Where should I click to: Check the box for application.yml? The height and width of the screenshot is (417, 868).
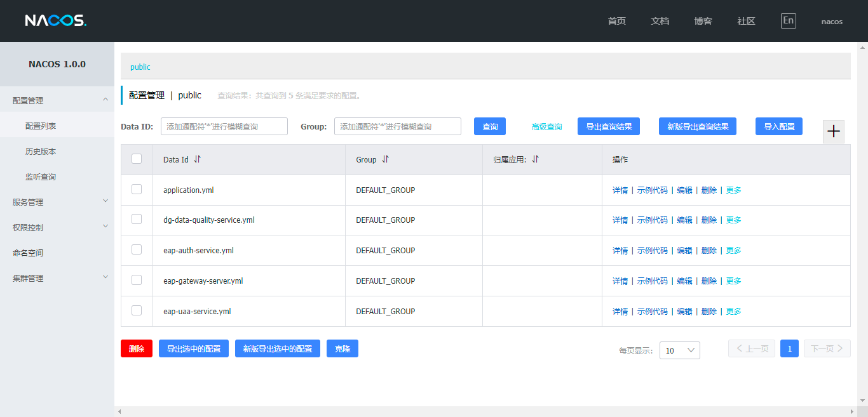click(137, 189)
